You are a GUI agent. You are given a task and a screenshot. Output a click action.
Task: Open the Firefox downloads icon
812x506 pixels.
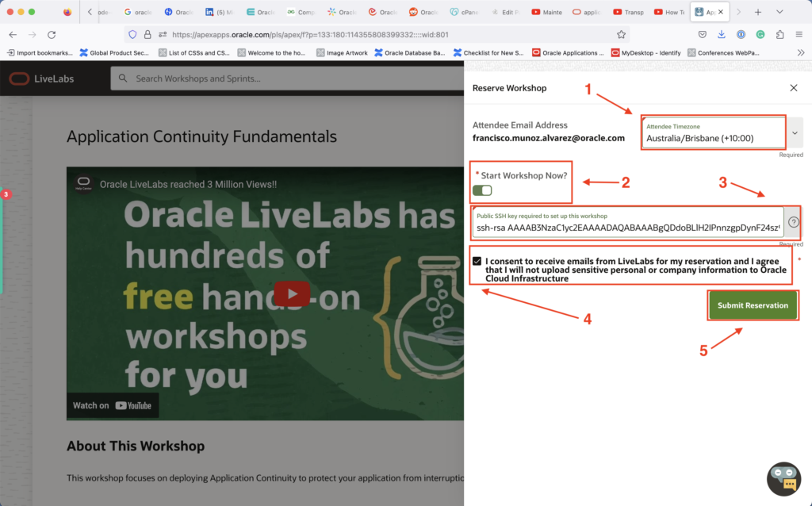click(x=722, y=35)
